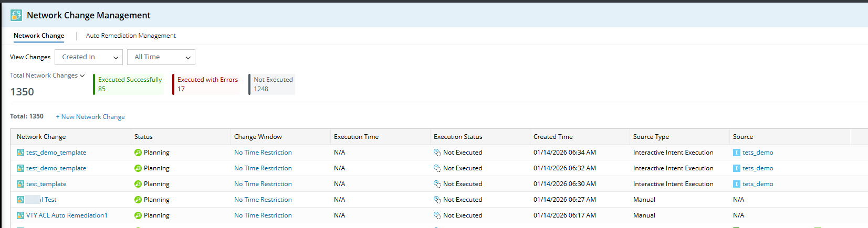Filter by the Executed with Errors card
The width and height of the screenshot is (868, 228).
pyautogui.click(x=207, y=84)
